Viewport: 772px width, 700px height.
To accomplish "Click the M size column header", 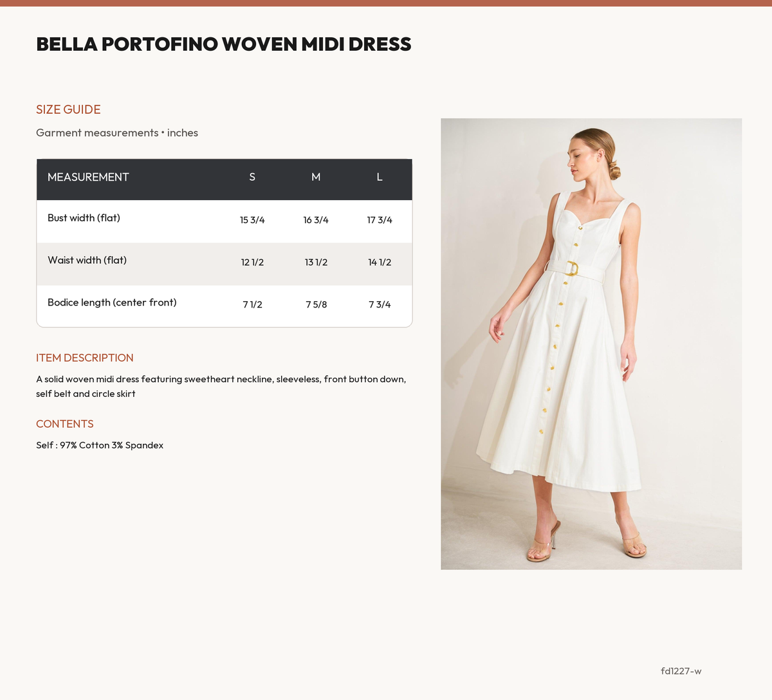I will [316, 177].
